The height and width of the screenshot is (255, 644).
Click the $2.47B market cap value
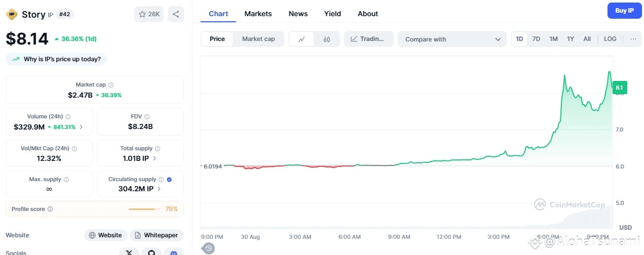(80, 95)
